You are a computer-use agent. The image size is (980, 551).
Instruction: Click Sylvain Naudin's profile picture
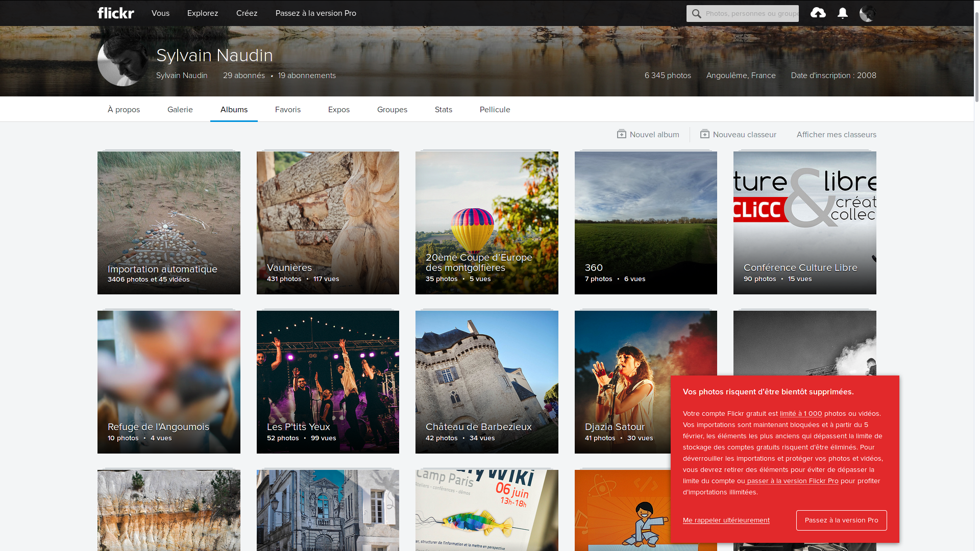(122, 61)
